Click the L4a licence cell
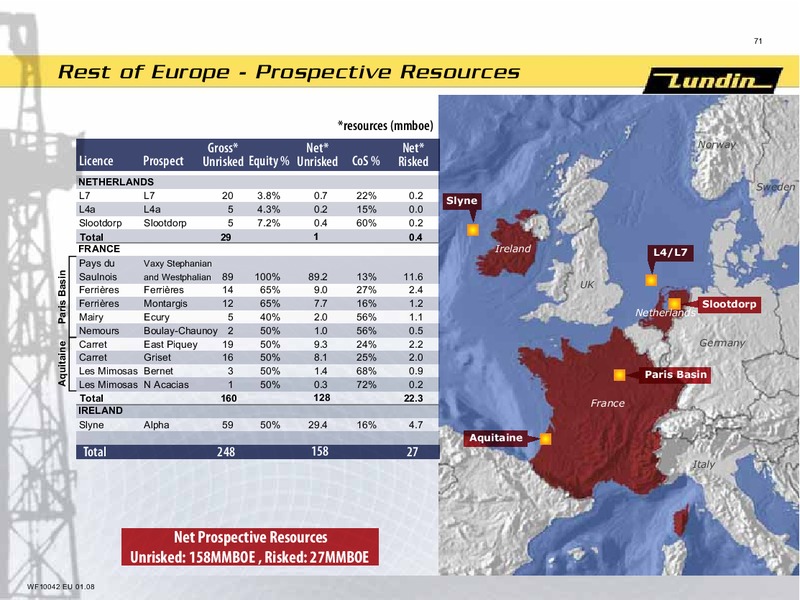Viewport: 800px width, 600px height. (x=87, y=209)
